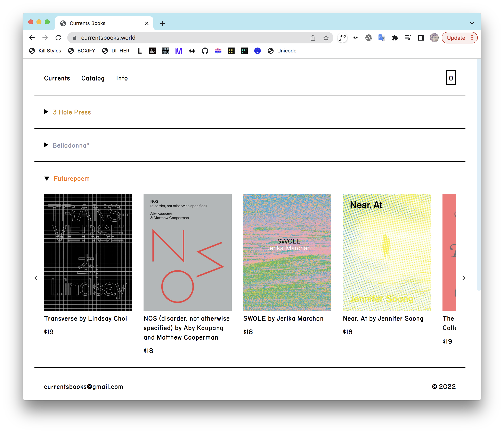Click the title SWOLE by Jerika Marchan
This screenshot has height=433, width=504.
click(283, 319)
